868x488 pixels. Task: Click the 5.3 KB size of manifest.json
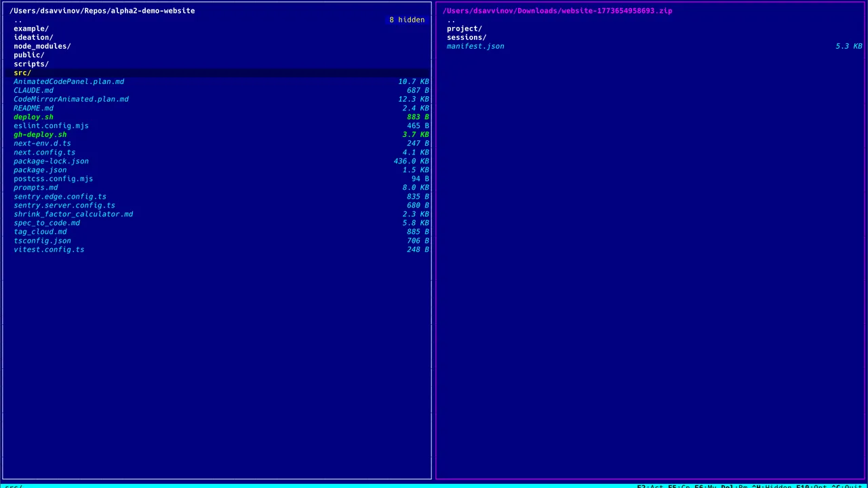(849, 46)
